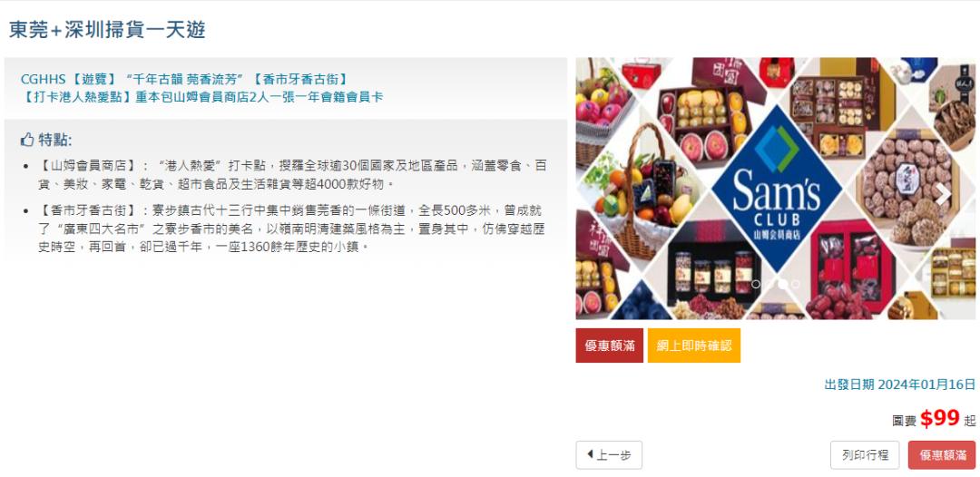Screen dimensions: 980x477
Task: Click the 東莞+深圳掃貨一天遊 title
Action: coord(107,29)
